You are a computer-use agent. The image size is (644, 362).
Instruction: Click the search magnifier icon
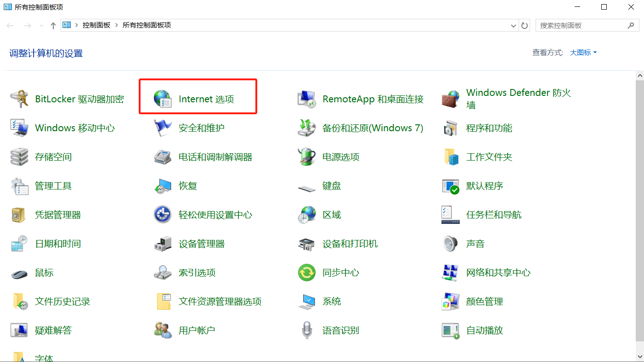click(631, 25)
